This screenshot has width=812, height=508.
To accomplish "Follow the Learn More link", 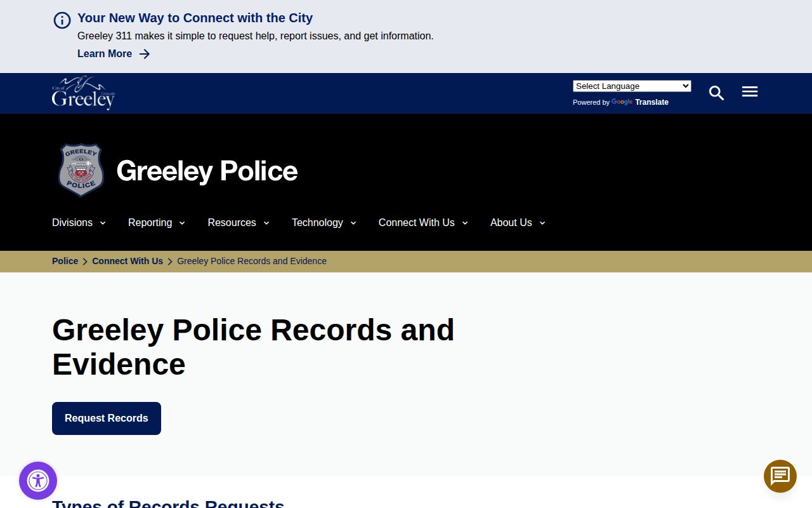I will point(105,54).
